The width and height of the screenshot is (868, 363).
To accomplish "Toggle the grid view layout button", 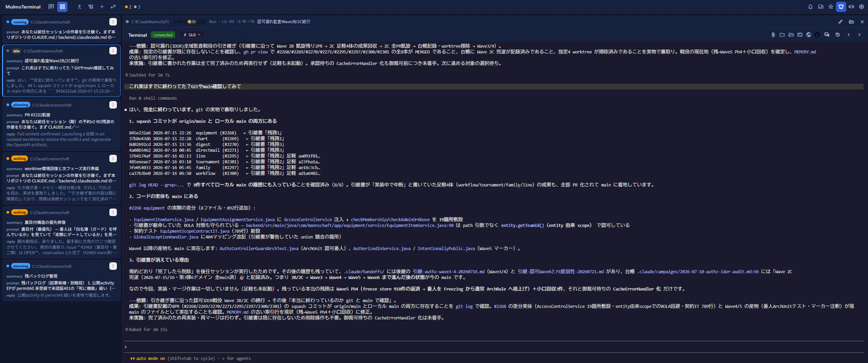I will click(62, 7).
